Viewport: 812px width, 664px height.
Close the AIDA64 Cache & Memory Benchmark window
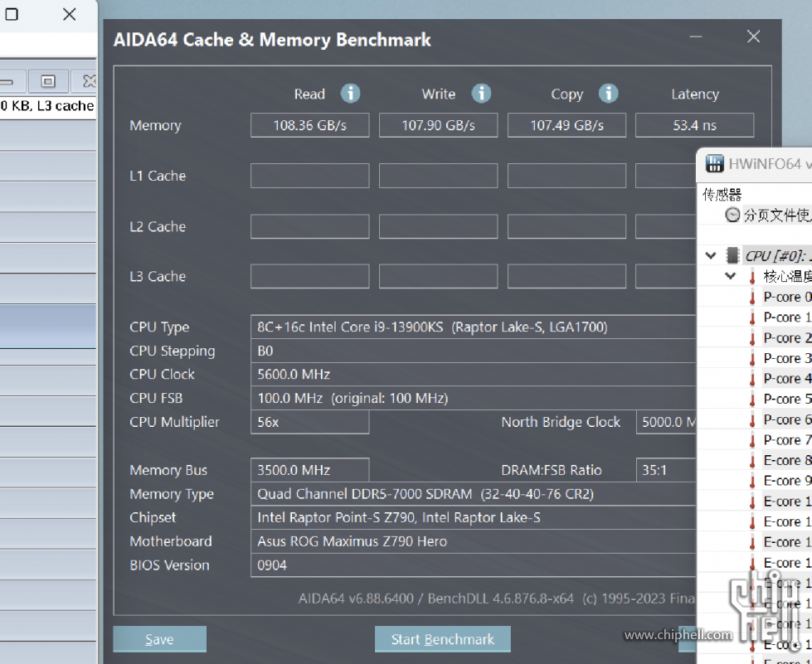pyautogui.click(x=753, y=36)
